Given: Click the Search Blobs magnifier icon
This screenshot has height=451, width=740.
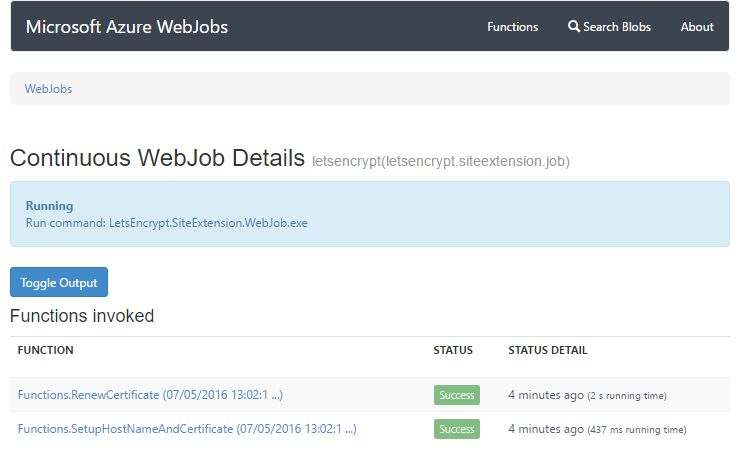Looking at the screenshot, I should [x=573, y=26].
